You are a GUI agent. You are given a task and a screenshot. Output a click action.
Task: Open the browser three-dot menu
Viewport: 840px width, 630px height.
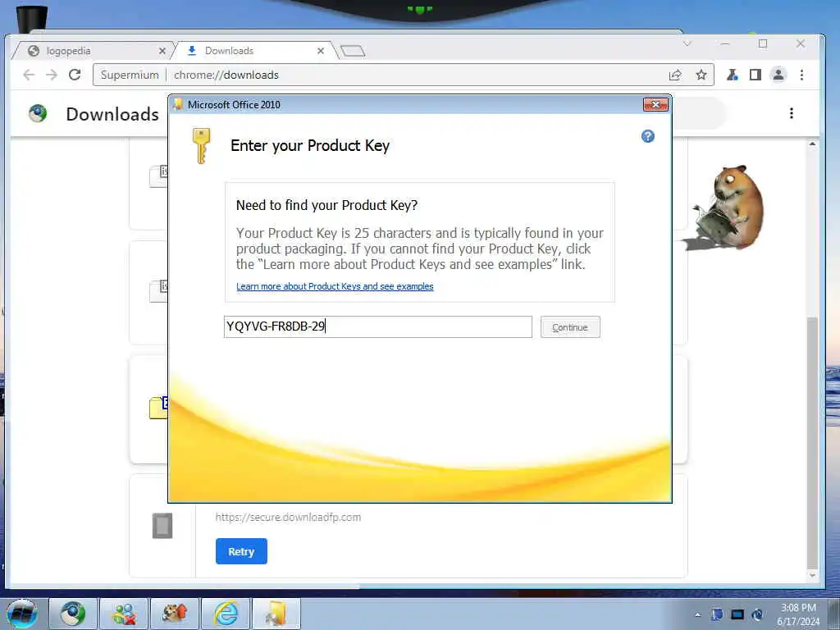click(802, 75)
